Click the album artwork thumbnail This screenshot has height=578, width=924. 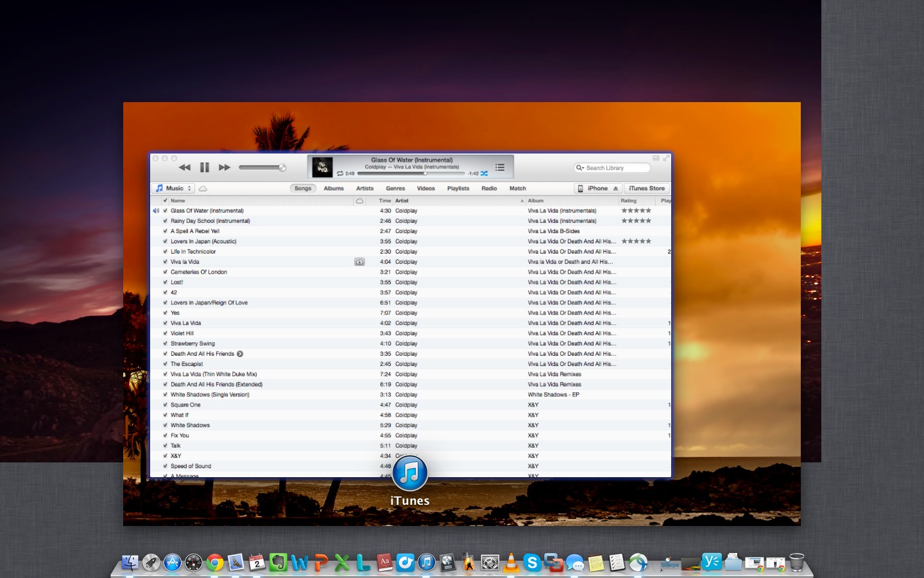322,168
